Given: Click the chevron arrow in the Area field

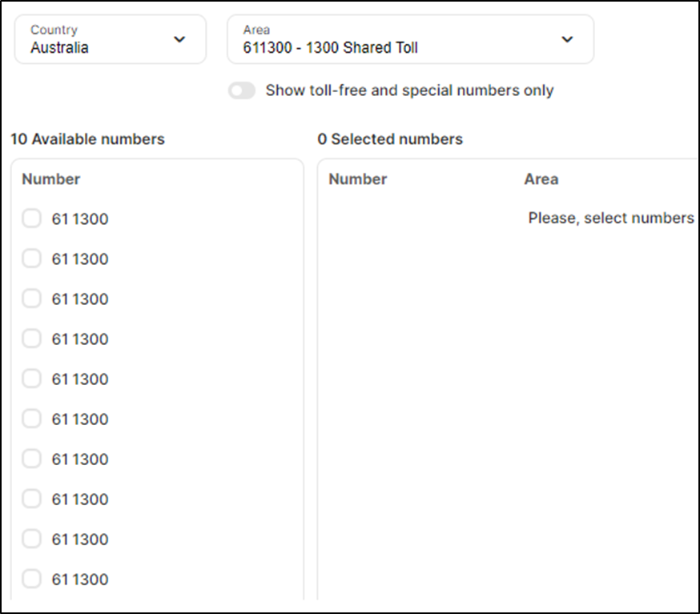Looking at the screenshot, I should pyautogui.click(x=567, y=39).
